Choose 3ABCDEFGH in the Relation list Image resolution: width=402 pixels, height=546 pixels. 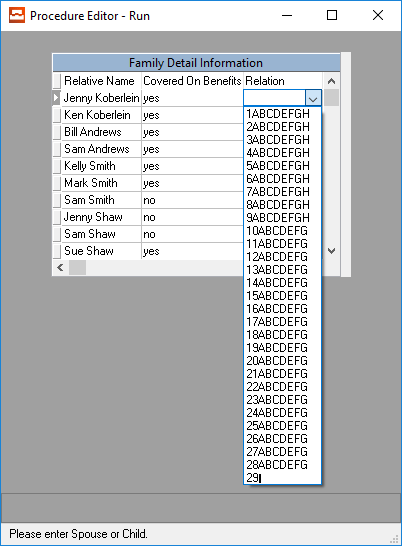pos(282,140)
